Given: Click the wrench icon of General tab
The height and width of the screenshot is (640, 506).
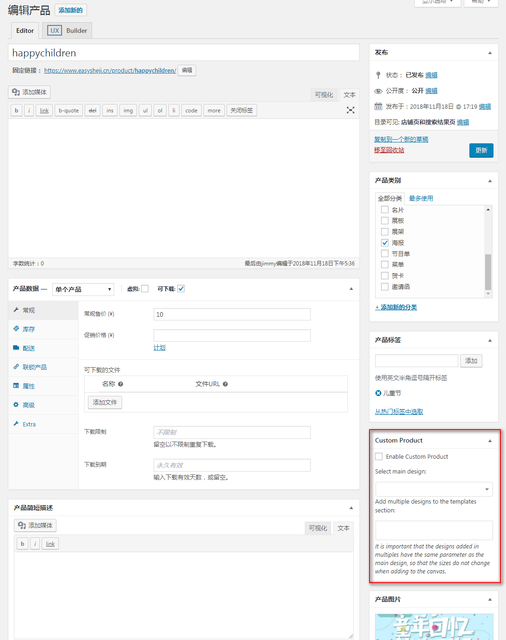Looking at the screenshot, I should (x=16, y=310).
